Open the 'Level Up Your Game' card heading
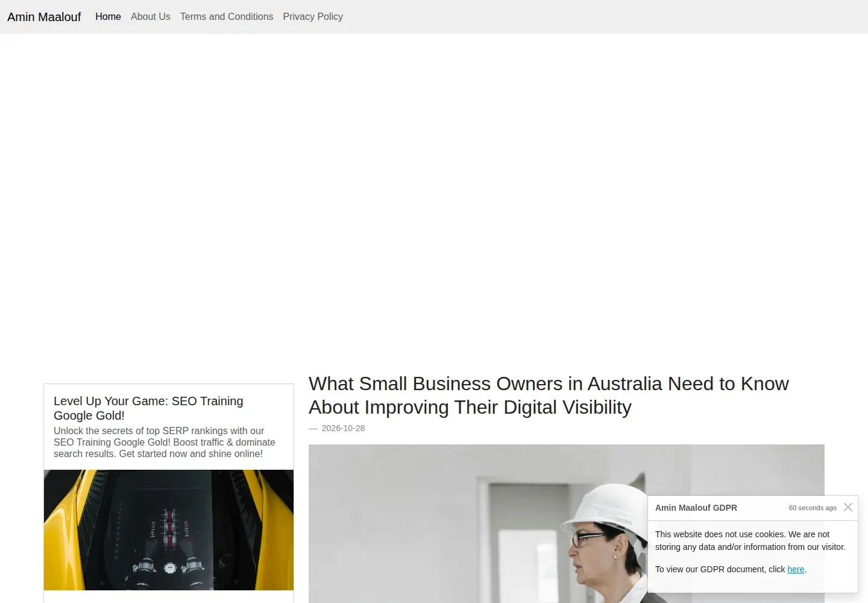The width and height of the screenshot is (868, 603). [148, 408]
